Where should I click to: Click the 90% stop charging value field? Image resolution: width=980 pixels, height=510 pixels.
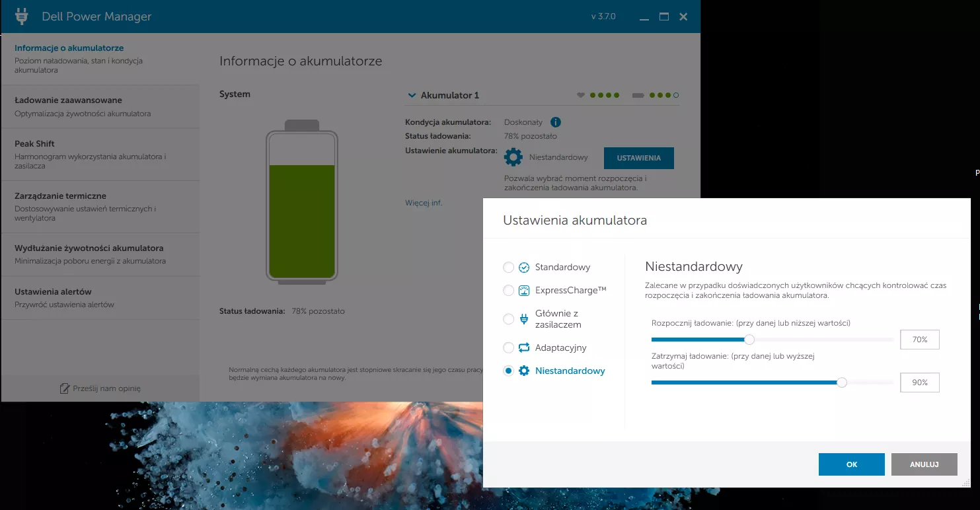(920, 382)
